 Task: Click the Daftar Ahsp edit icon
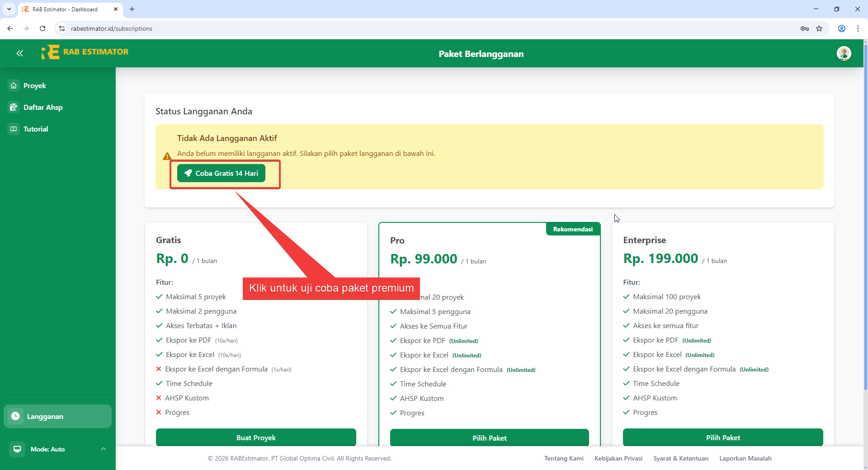pyautogui.click(x=14, y=107)
